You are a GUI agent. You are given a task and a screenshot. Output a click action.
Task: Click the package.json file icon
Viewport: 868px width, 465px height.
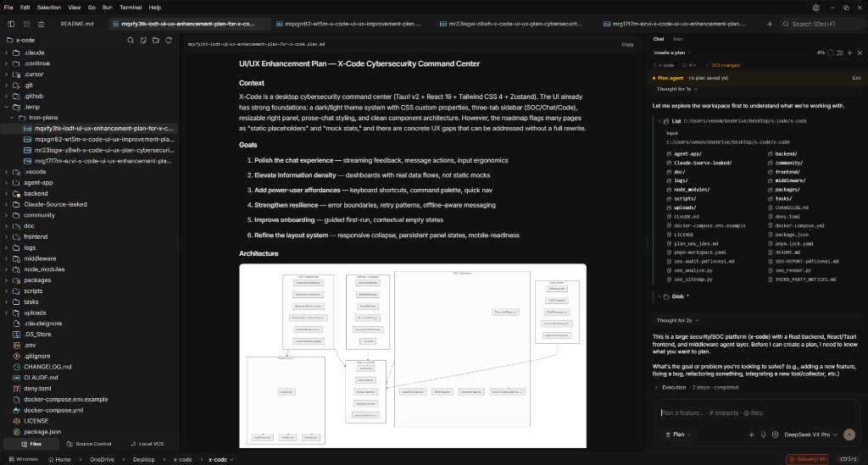[x=17, y=432]
